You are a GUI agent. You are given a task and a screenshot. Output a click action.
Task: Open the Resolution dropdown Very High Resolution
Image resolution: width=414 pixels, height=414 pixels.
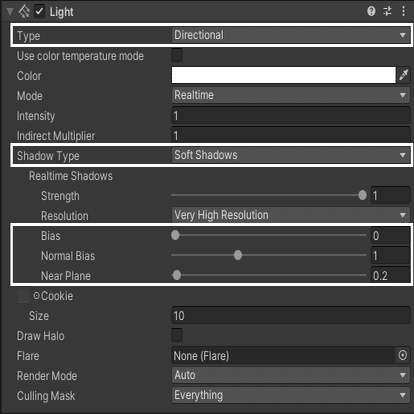[x=291, y=215]
